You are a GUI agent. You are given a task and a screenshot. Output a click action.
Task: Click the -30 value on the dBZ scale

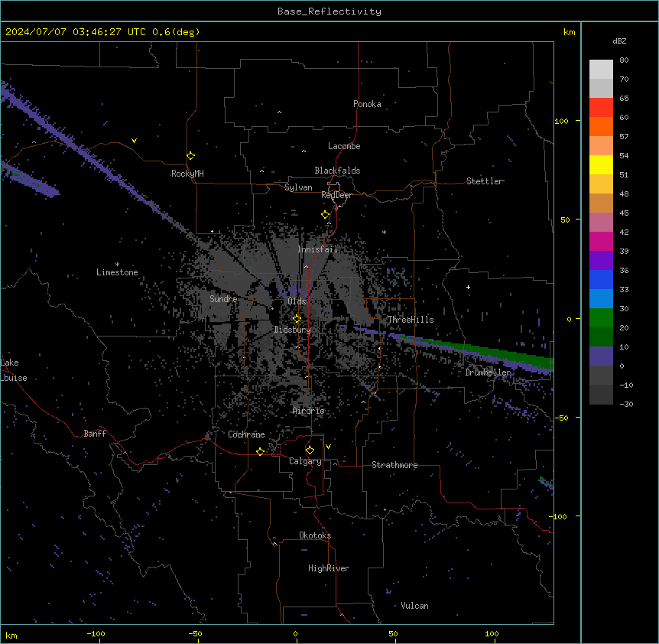click(x=626, y=404)
